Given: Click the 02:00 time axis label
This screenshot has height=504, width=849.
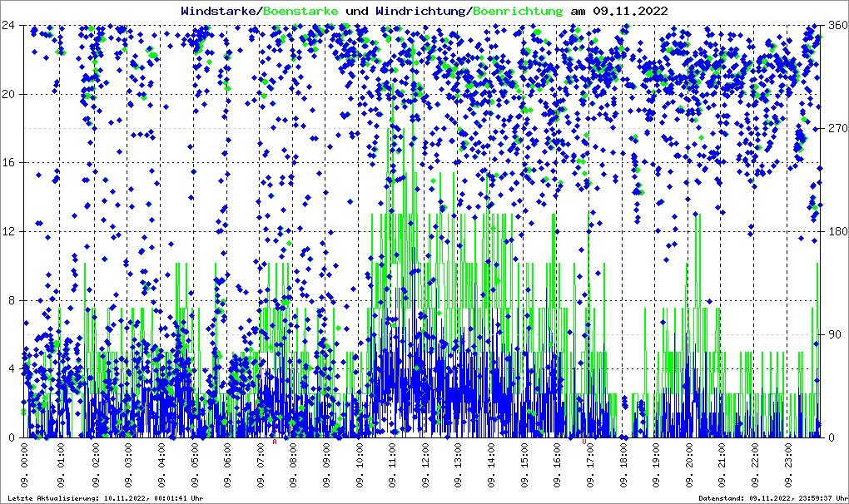Looking at the screenshot, I should (96, 466).
